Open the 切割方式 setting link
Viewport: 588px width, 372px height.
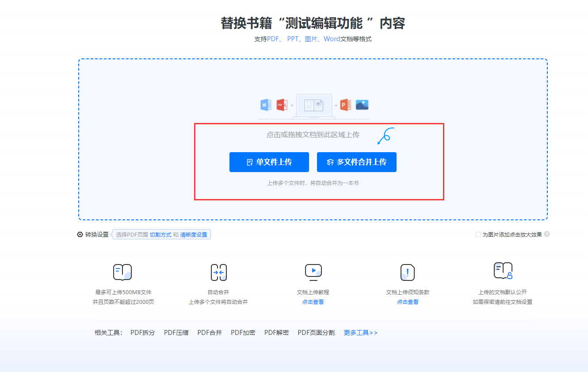tap(160, 235)
